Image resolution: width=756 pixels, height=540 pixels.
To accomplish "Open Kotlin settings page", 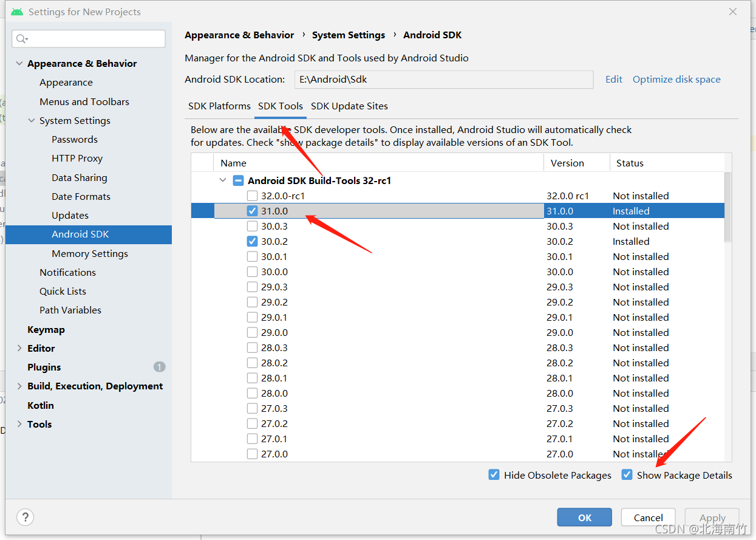I will tap(41, 405).
